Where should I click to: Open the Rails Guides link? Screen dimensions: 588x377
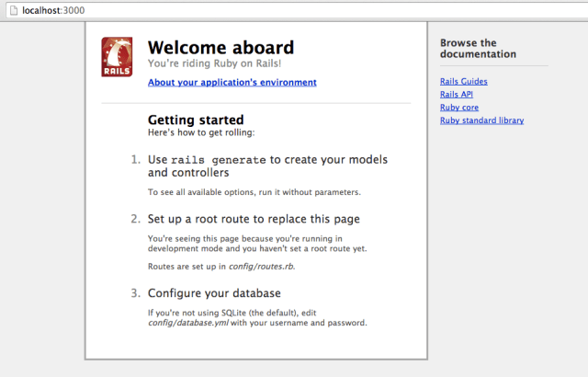463,82
